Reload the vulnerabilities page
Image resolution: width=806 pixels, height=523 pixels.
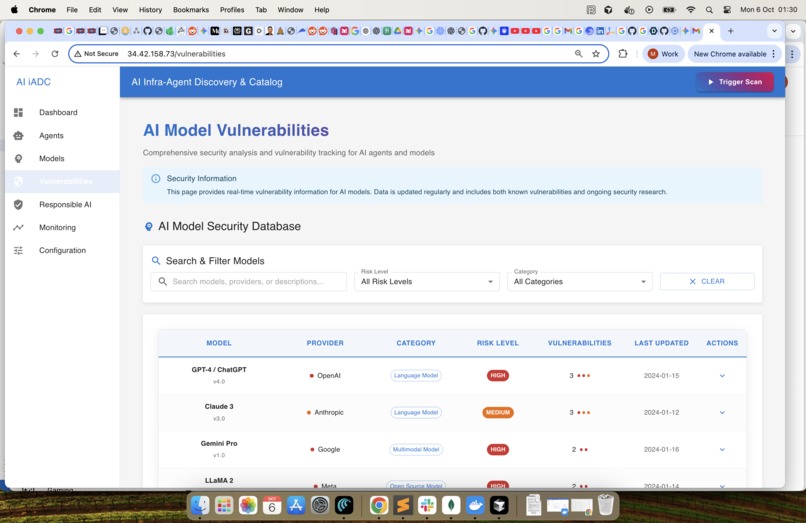point(54,53)
